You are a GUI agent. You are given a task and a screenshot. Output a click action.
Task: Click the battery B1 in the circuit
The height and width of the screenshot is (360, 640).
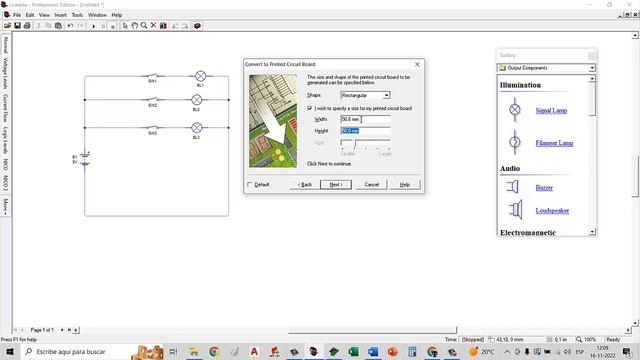(84, 159)
